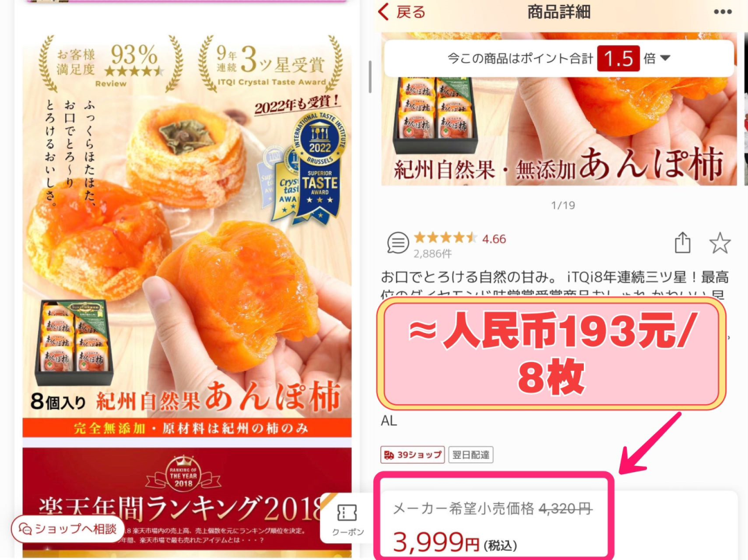Tap the 39ショップ delivery truck badge
Image resolution: width=748 pixels, height=560 pixels.
tap(413, 455)
